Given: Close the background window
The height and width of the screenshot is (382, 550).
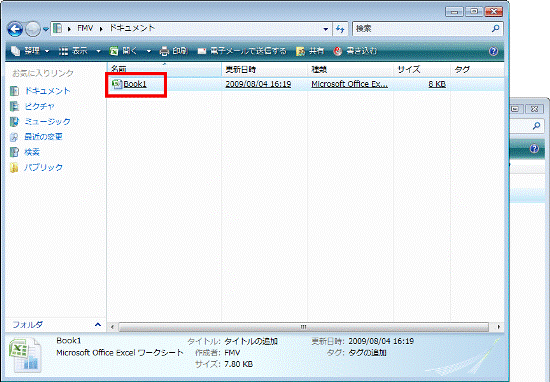Looking at the screenshot, I should pyautogui.click(x=535, y=109).
